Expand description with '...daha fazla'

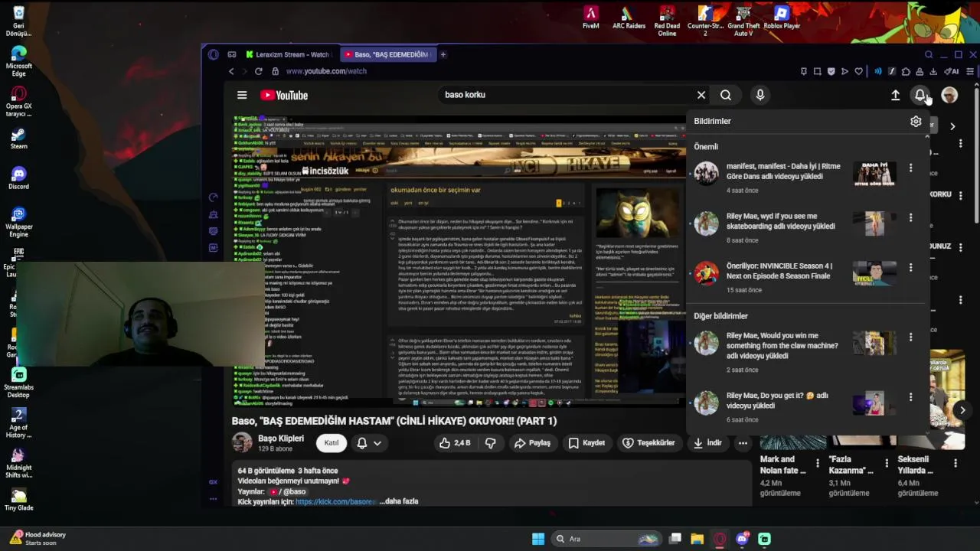399,502
